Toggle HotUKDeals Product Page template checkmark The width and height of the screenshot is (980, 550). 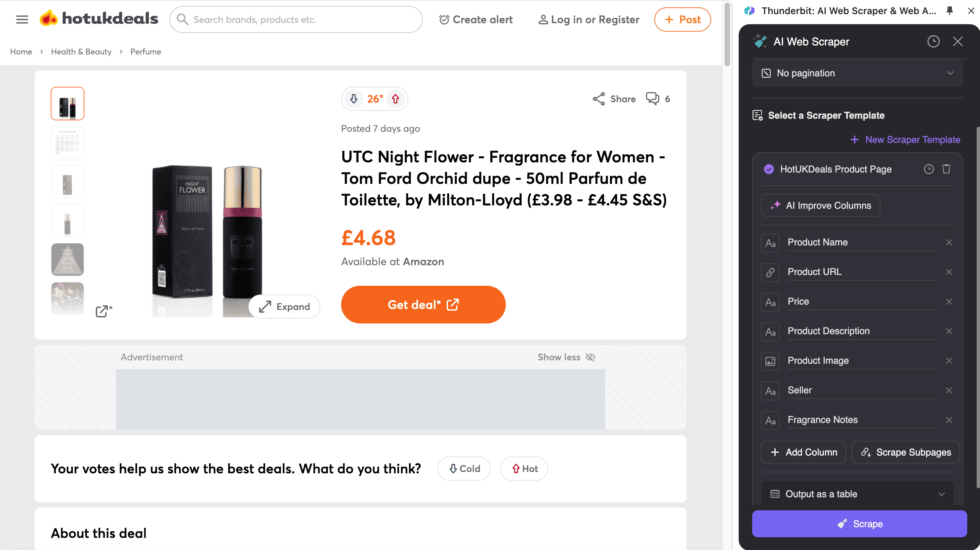[769, 169]
